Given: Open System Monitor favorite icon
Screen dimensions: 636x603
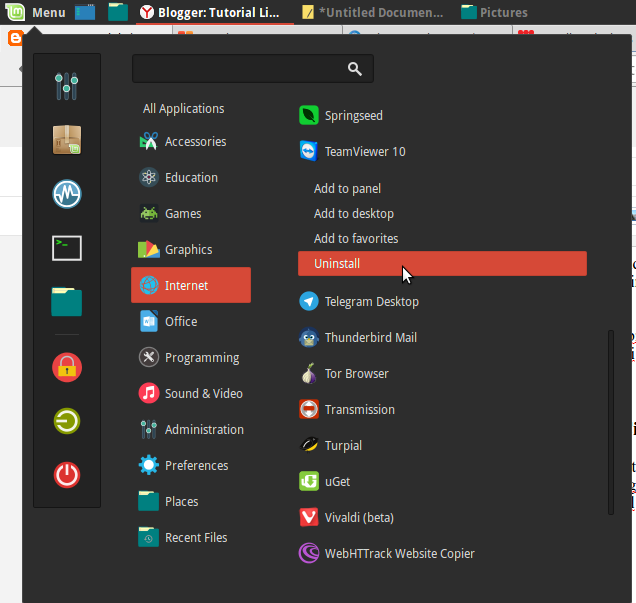Looking at the screenshot, I should tap(67, 194).
